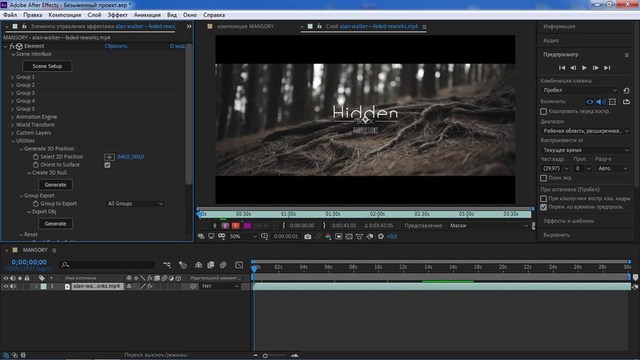Screen dimensions: 640x360
Task: Toggle motion blur icon in timeline
Action: click(223, 265)
